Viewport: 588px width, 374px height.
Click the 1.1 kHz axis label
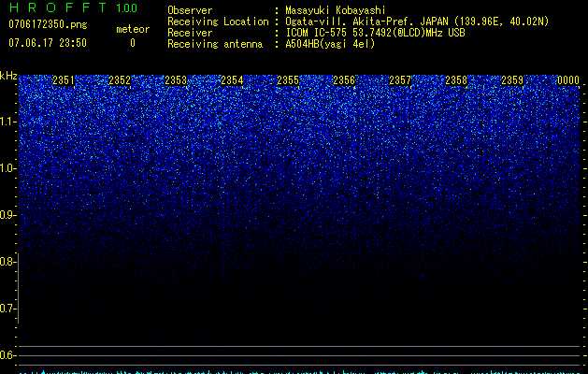7,122
